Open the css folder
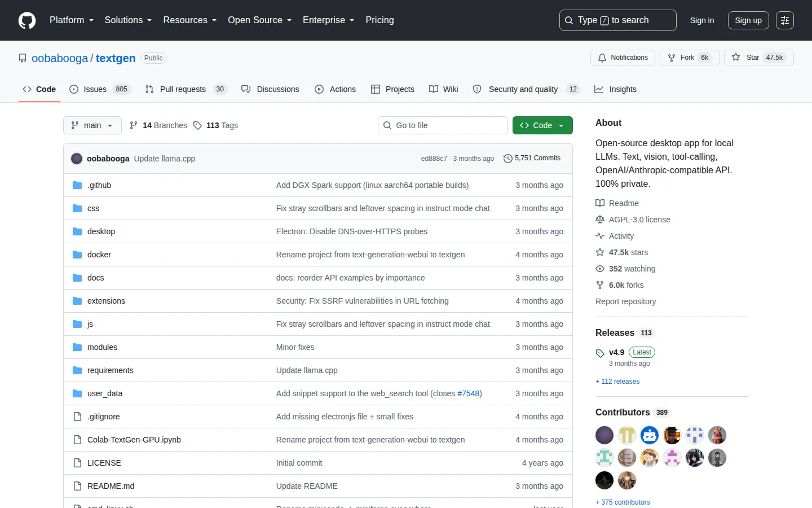 click(93, 208)
